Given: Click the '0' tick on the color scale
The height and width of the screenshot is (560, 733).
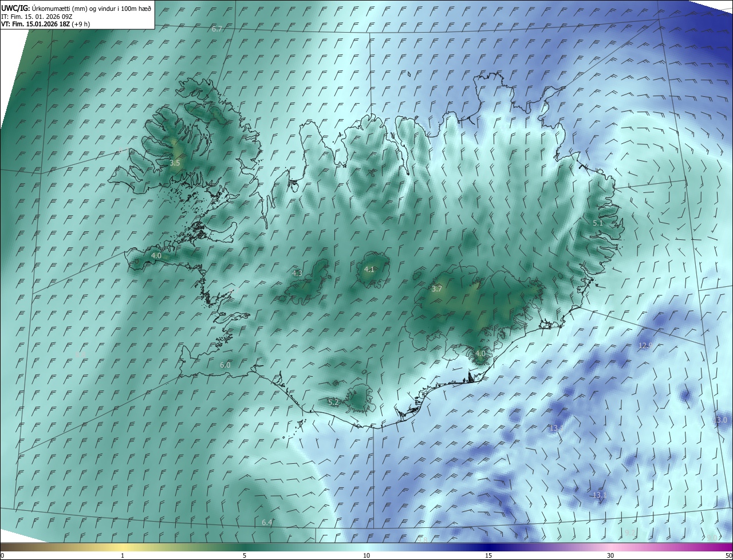Looking at the screenshot, I should coord(2,555).
